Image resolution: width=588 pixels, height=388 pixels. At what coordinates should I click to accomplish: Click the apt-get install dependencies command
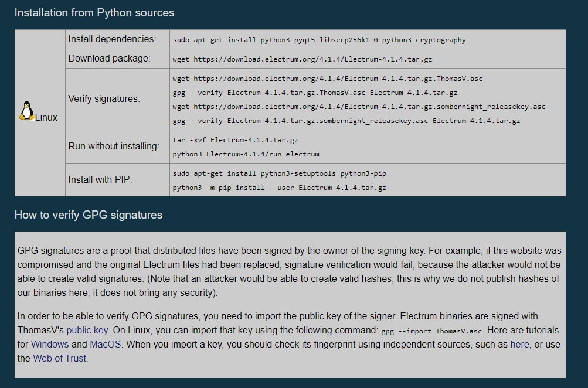(x=319, y=40)
